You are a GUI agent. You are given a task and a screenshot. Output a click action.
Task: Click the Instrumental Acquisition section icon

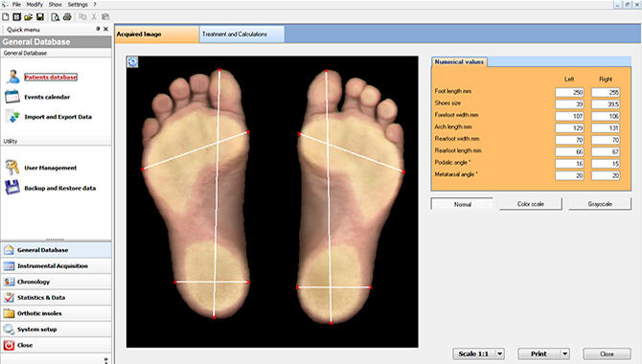[x=9, y=265]
